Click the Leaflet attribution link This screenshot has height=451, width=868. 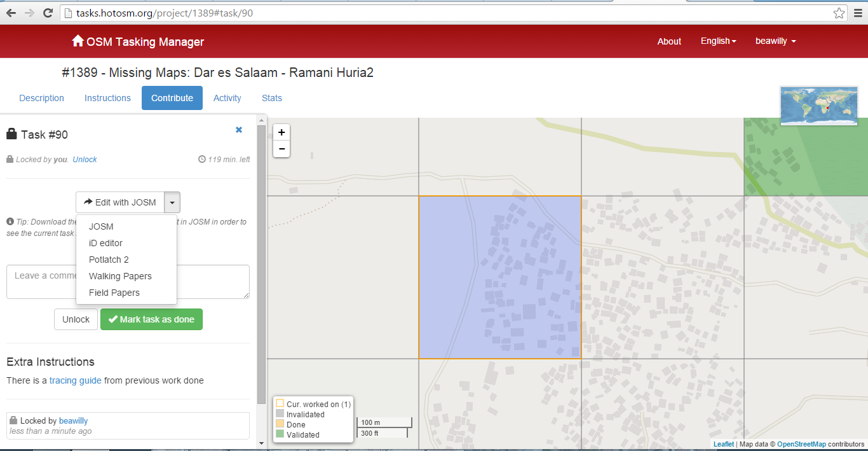click(723, 444)
